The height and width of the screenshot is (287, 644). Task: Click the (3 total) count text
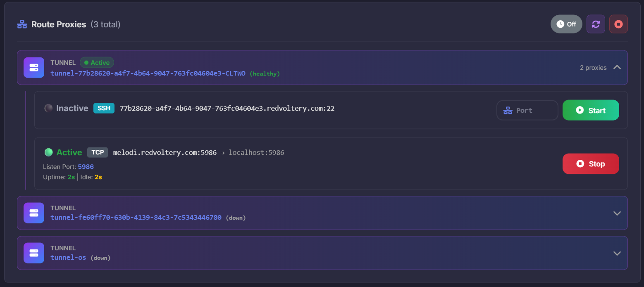point(105,24)
